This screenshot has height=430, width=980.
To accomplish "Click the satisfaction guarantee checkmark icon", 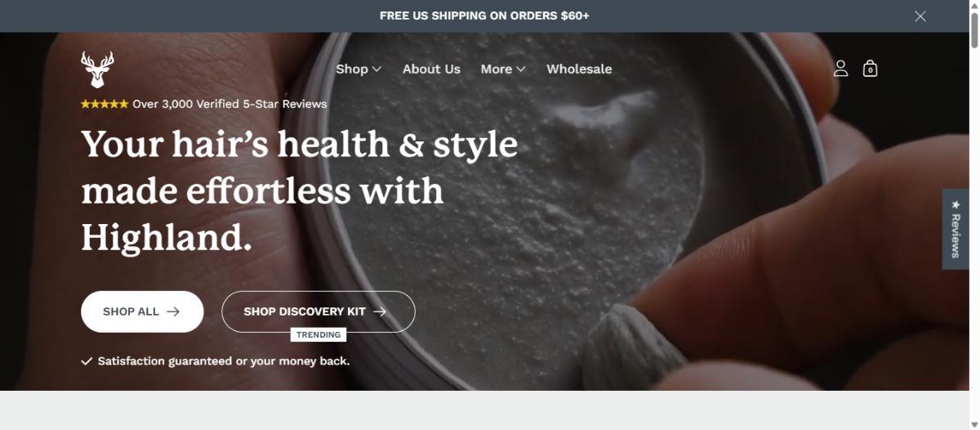I will tap(87, 361).
